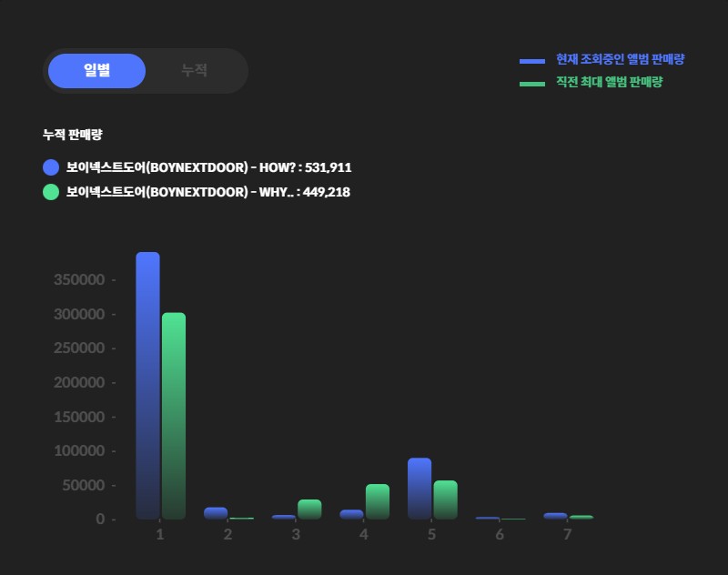Click the green circle beside WHY.. album
The height and width of the screenshot is (575, 728).
coord(51,192)
